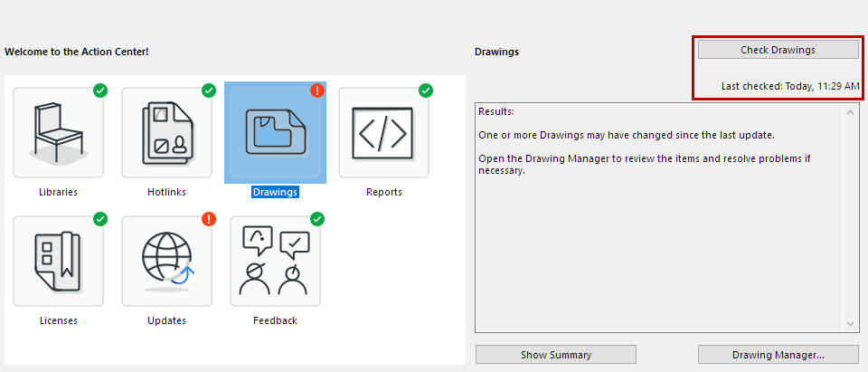Open the Reports code icon
This screenshot has height=372, width=868.
pyautogui.click(x=383, y=133)
